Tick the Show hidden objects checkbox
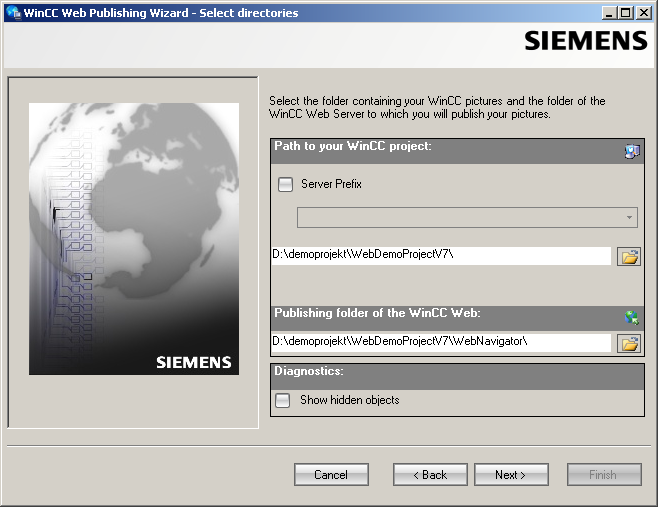The width and height of the screenshot is (658, 507). point(284,400)
